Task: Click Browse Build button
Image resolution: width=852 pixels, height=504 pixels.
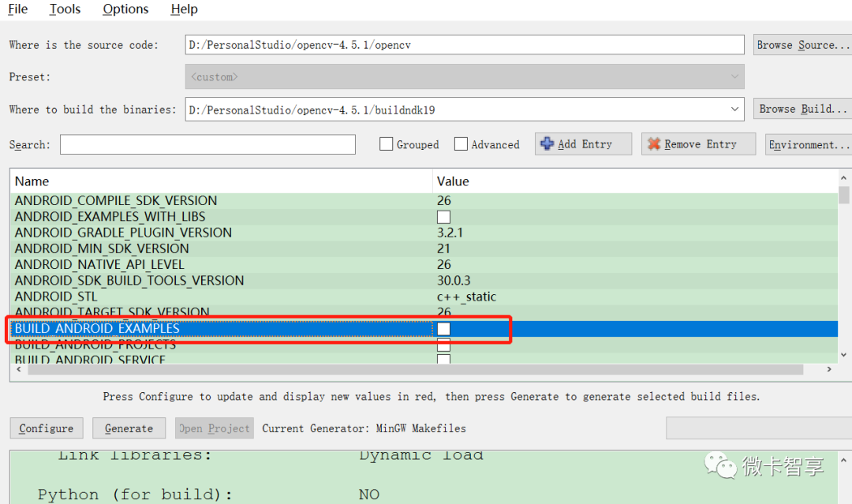Action: coord(802,109)
